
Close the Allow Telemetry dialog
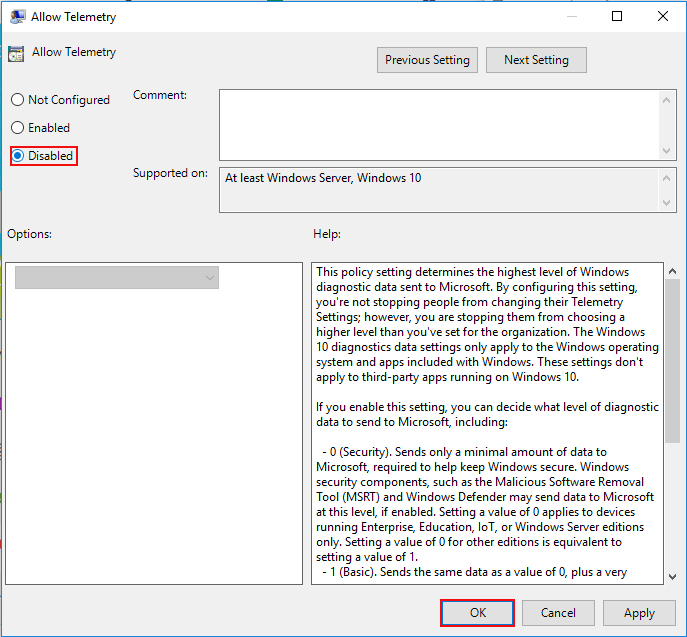[x=663, y=16]
